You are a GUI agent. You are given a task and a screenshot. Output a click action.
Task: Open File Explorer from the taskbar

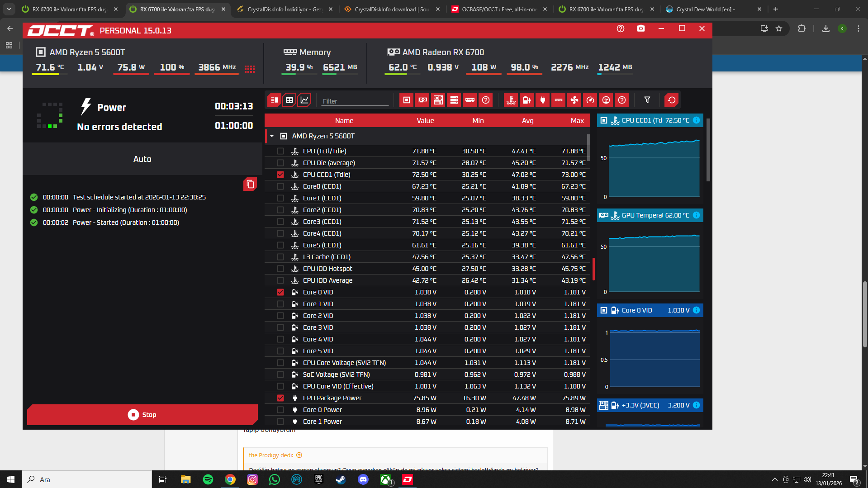coord(186,479)
